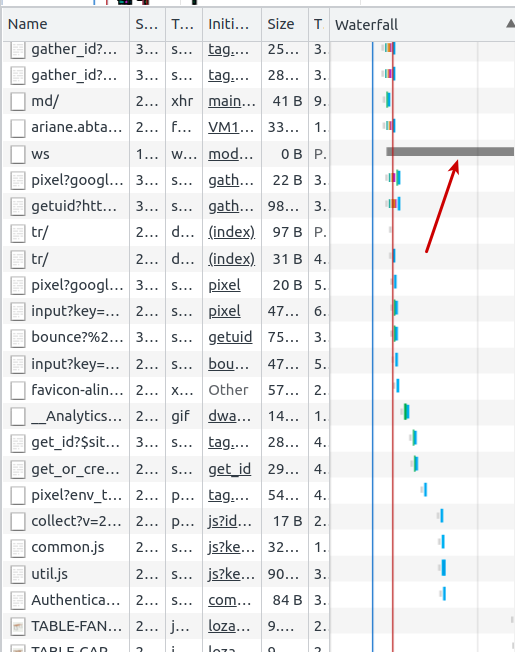Click the favicon-alin request icon
515x652 pixels.
[x=18, y=390]
